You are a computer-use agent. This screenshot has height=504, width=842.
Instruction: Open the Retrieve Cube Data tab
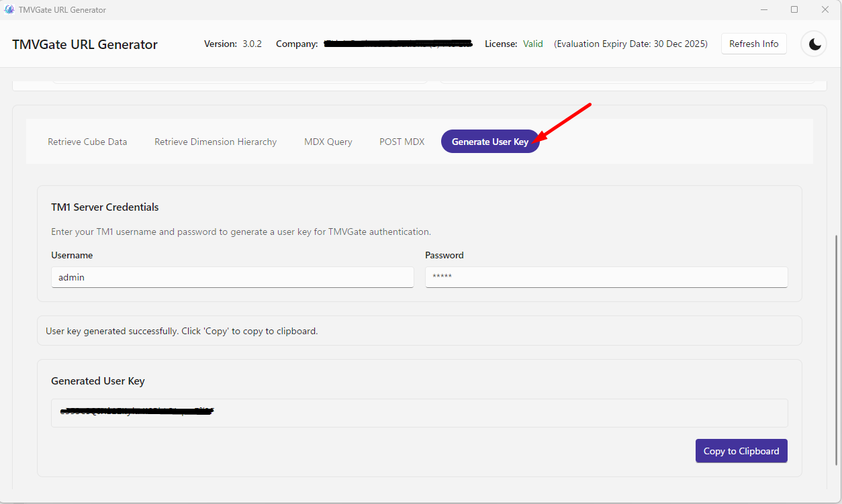87,142
